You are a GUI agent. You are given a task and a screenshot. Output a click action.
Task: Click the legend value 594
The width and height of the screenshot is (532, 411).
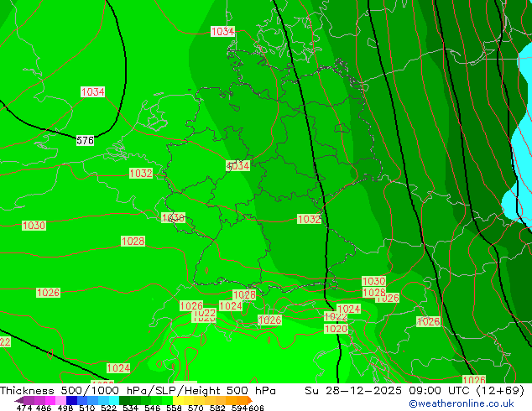click(x=239, y=408)
